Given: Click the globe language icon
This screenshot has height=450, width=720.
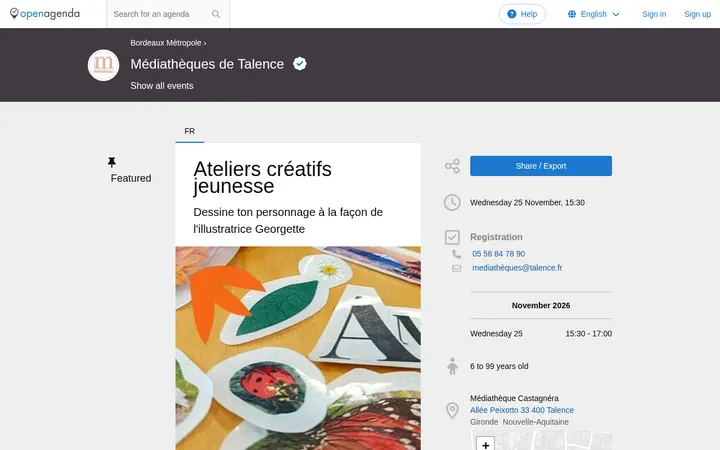Looking at the screenshot, I should tap(572, 14).
